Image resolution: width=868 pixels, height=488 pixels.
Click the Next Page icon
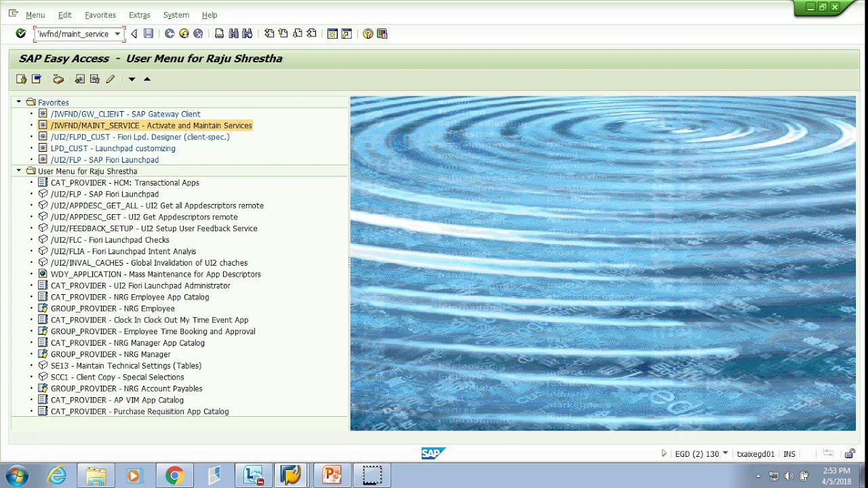pyautogui.click(x=297, y=34)
